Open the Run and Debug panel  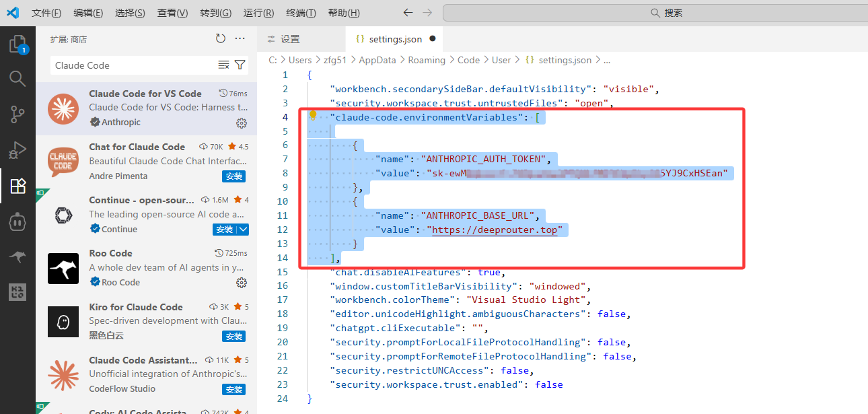[17, 150]
